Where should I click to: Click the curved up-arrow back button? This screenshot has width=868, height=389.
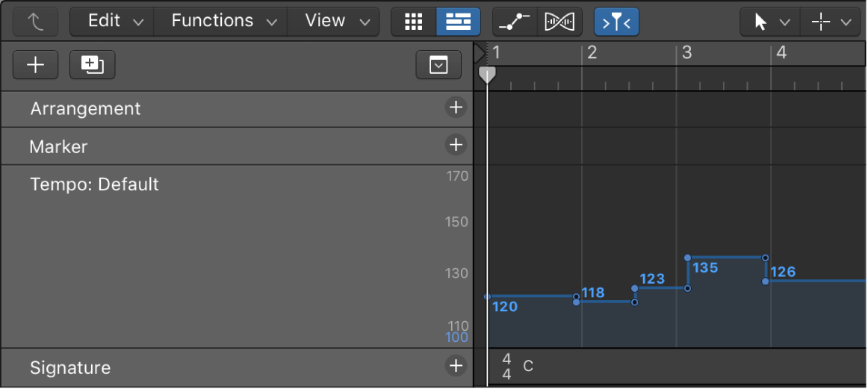35,22
